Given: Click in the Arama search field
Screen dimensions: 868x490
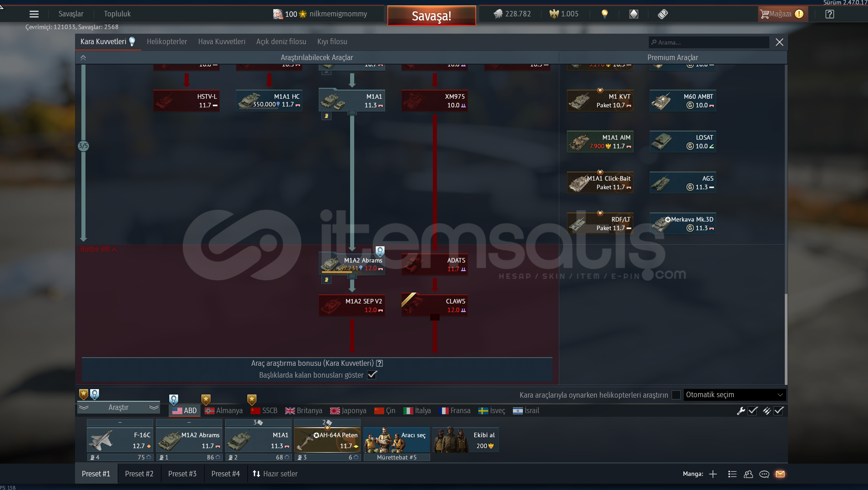Looking at the screenshot, I should pos(709,42).
